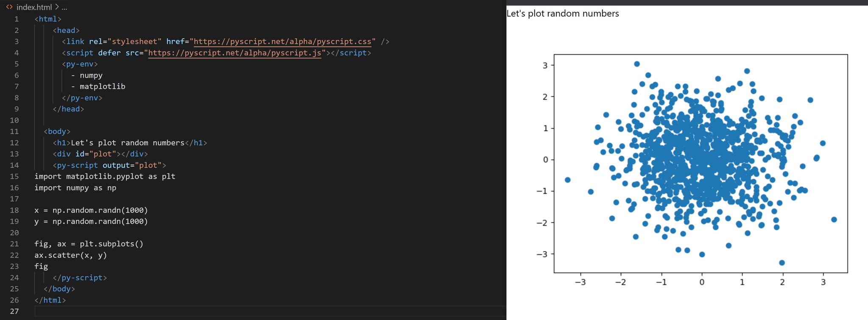The width and height of the screenshot is (868, 320).
Task: Click line number 14 in the gutter
Action: (x=14, y=165)
